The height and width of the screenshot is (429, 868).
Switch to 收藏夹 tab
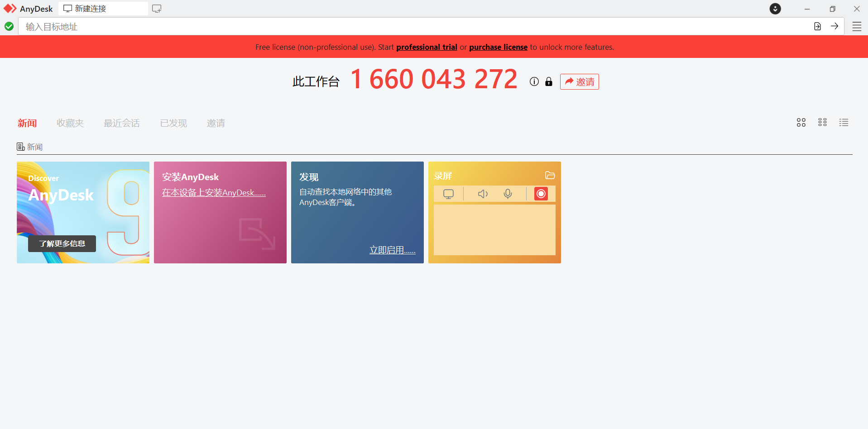[70, 123]
